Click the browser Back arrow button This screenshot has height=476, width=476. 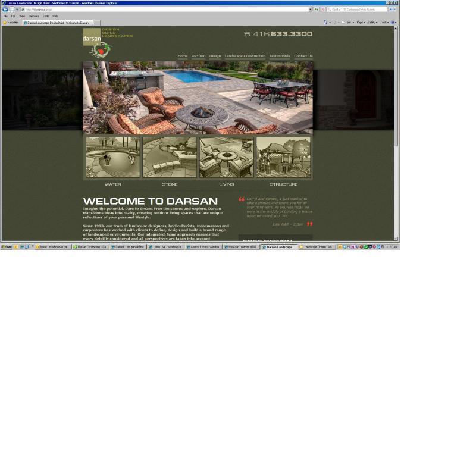pos(5,10)
